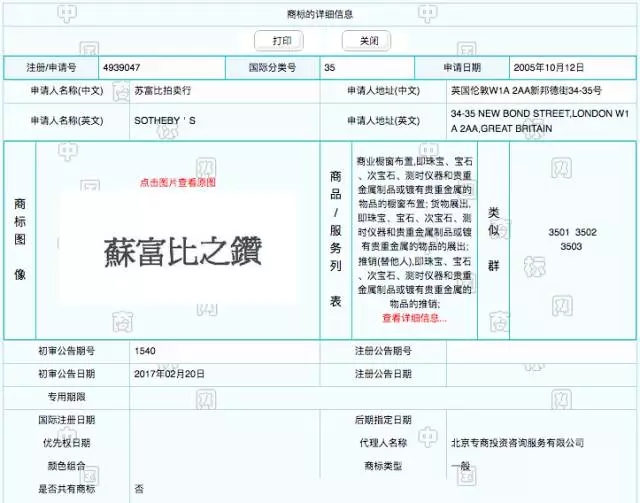This screenshot has width=640, height=503.
Task: Click the 初审公告日期 label
Action: tap(67, 374)
